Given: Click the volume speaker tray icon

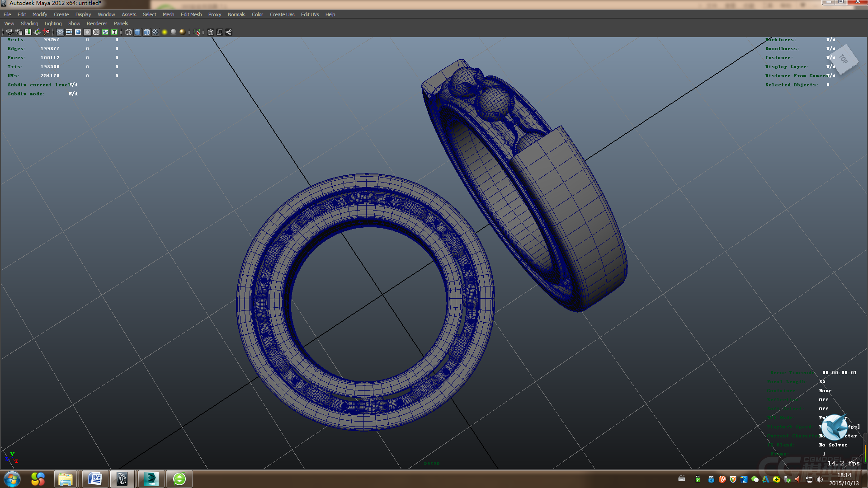Looking at the screenshot, I should coord(820,479).
